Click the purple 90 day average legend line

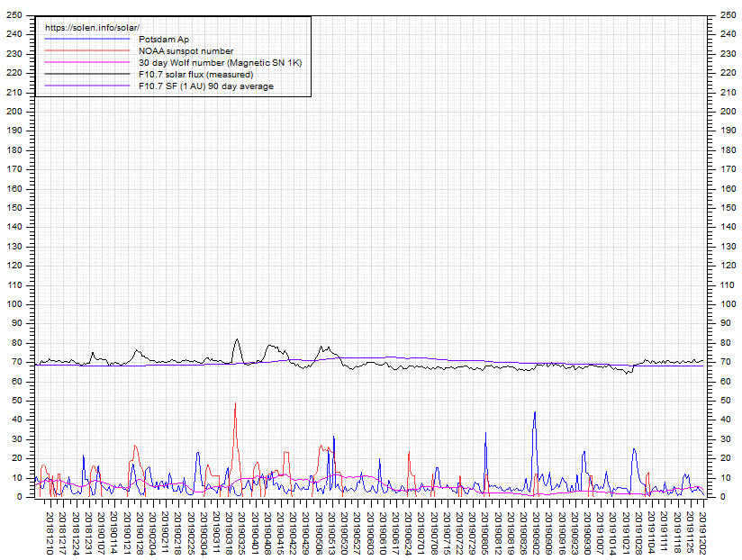(87, 86)
